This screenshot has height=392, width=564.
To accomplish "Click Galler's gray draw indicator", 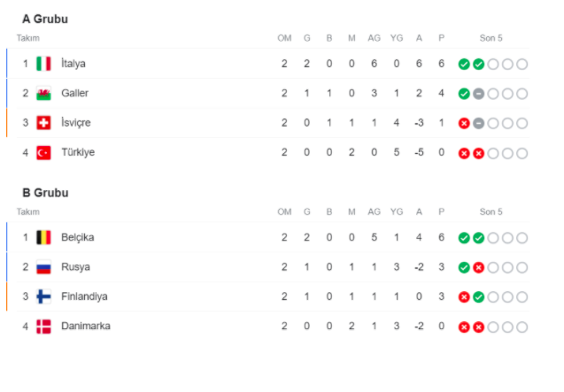I will pyautogui.click(x=478, y=94).
